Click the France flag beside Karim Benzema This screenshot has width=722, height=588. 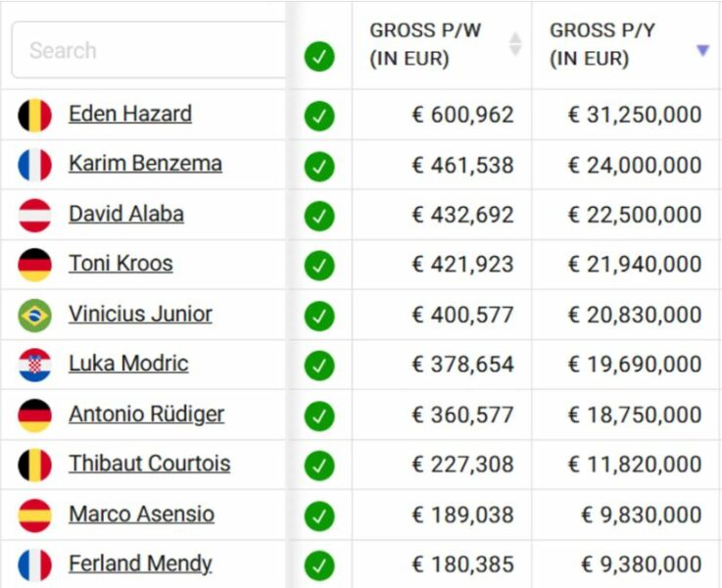(34, 166)
